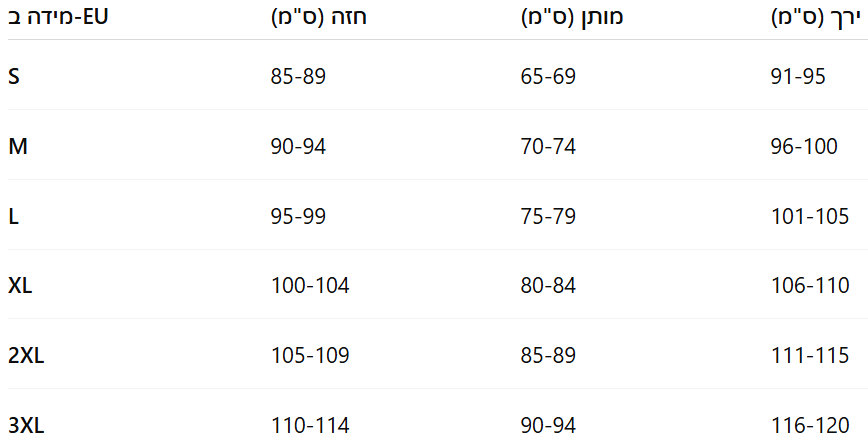Click the hip (ירך) column header
Viewport: 868px width, 441px height.
(816, 17)
